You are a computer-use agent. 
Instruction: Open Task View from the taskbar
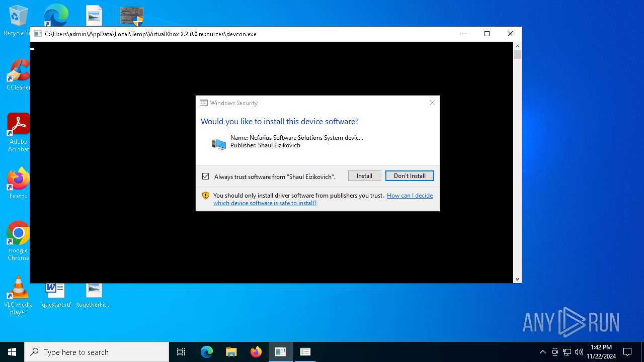(x=181, y=352)
